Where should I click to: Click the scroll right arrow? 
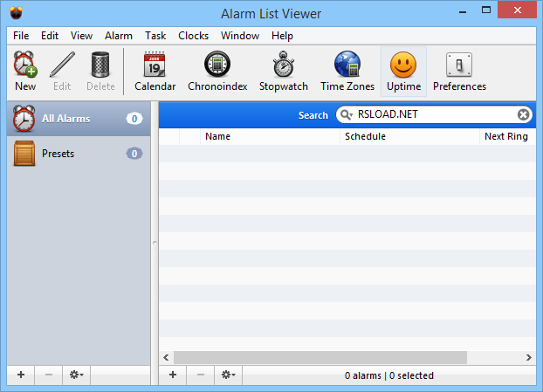pos(528,357)
